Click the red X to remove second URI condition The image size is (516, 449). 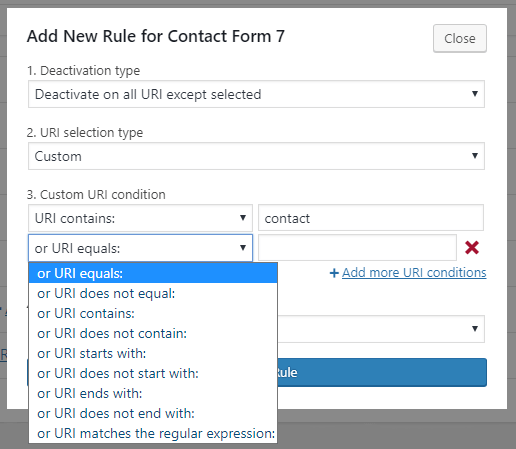coord(472,248)
